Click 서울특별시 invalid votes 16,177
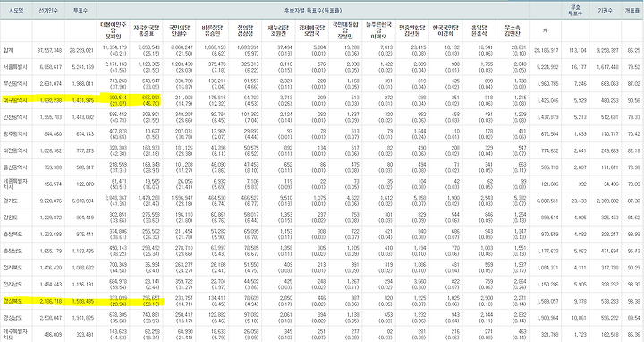The height and width of the screenshot is (342, 644). pos(579,67)
